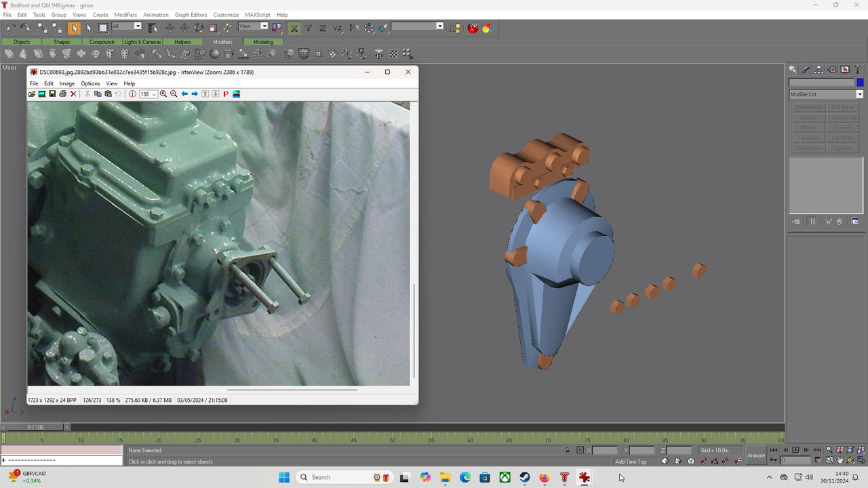Click the IrfanView zoom in magnifier
This screenshot has width=868, height=488.
[163, 94]
